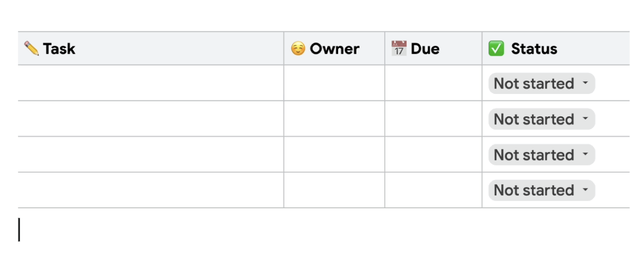Select the first row's empty Owner cell

334,83
